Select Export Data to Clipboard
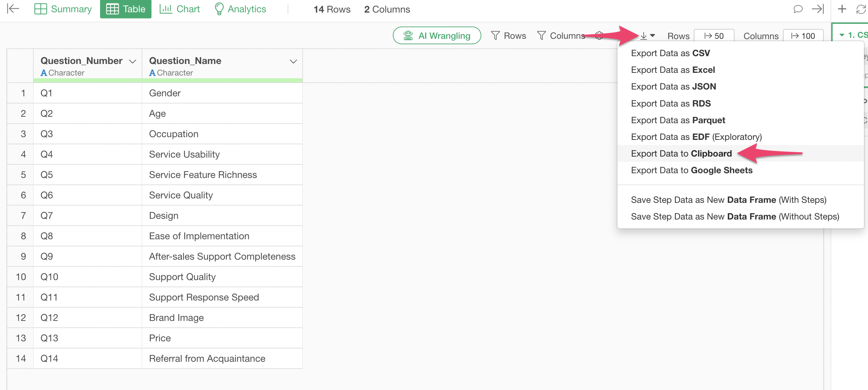The image size is (868, 390). click(x=681, y=153)
